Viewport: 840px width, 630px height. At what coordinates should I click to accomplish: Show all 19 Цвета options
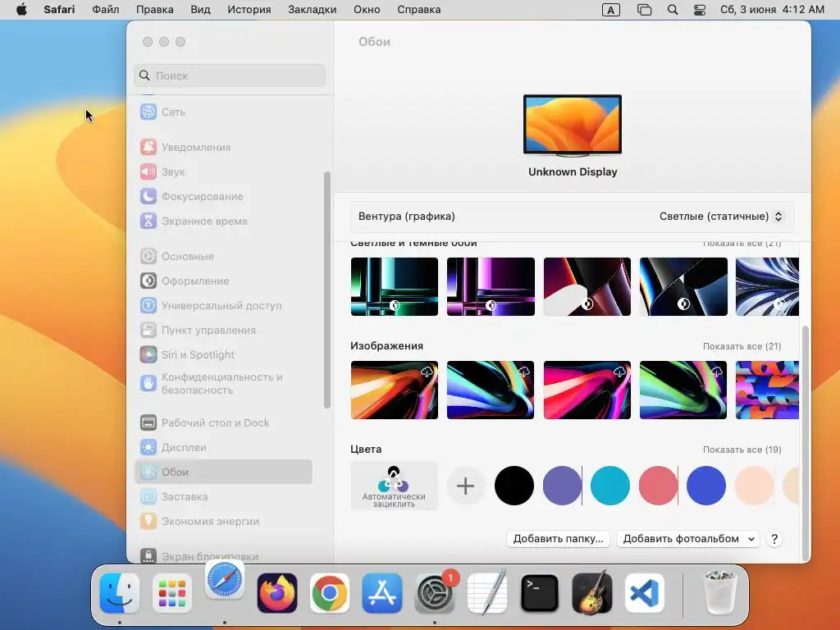coord(742,450)
